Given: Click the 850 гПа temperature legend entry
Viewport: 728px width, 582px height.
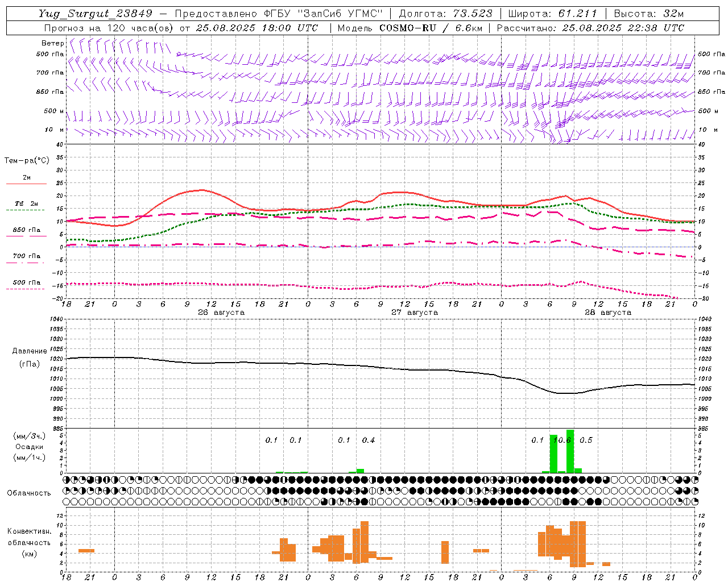Looking at the screenshot, I should click(26, 230).
